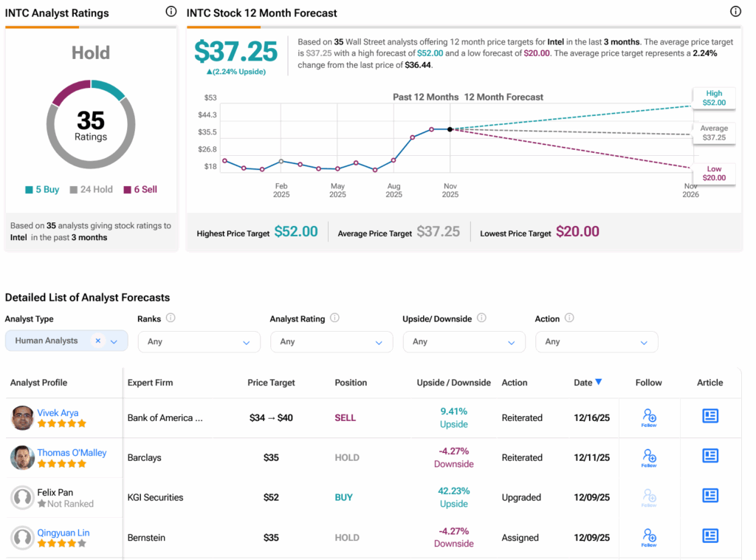756x560 pixels.
Task: Click info icon next to Analyst Rating
Action: [334, 318]
